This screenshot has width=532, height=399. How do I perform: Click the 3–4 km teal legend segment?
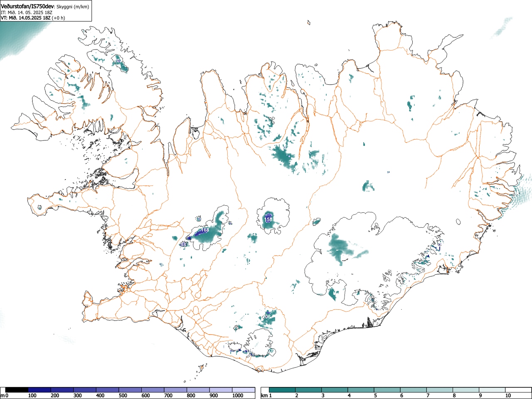coord(335,390)
